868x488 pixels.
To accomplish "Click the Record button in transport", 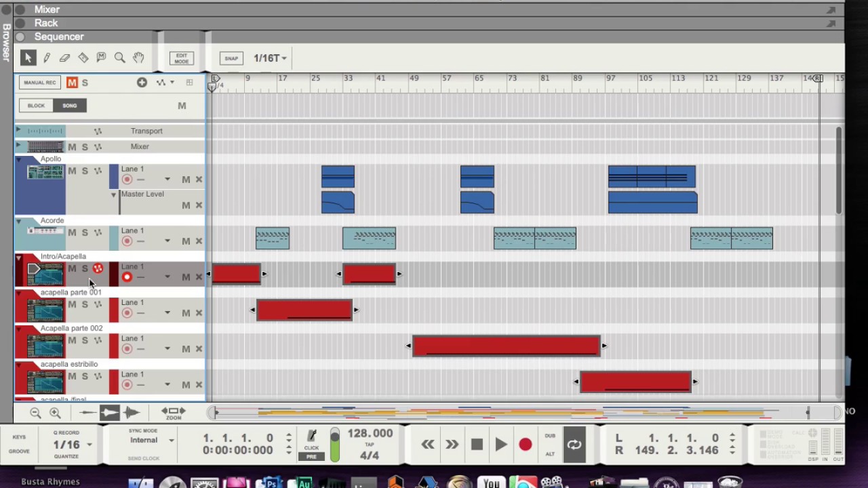I will point(526,444).
